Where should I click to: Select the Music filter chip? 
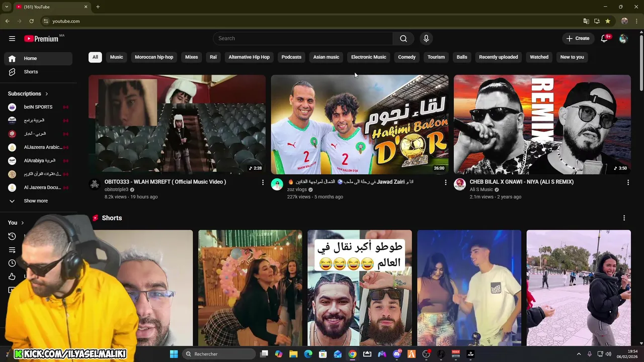(117, 57)
